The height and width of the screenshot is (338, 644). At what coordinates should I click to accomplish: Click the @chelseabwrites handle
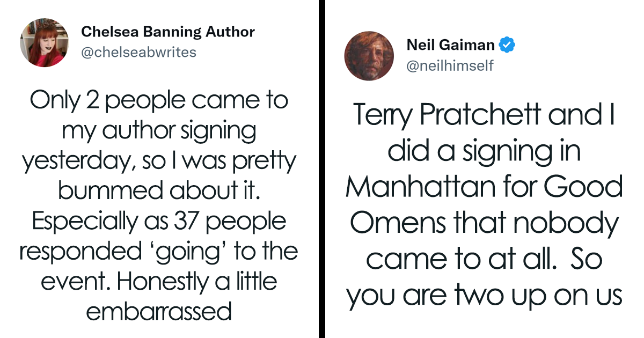click(138, 52)
